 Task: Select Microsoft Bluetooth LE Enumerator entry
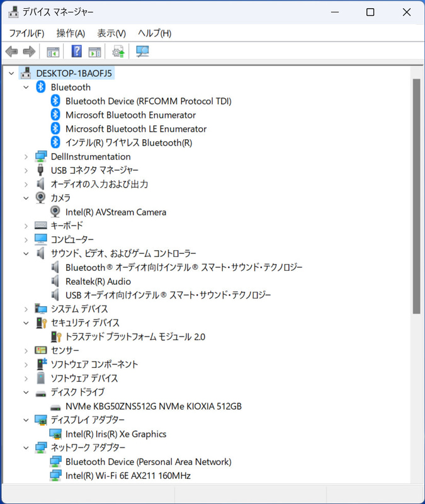coord(136,129)
